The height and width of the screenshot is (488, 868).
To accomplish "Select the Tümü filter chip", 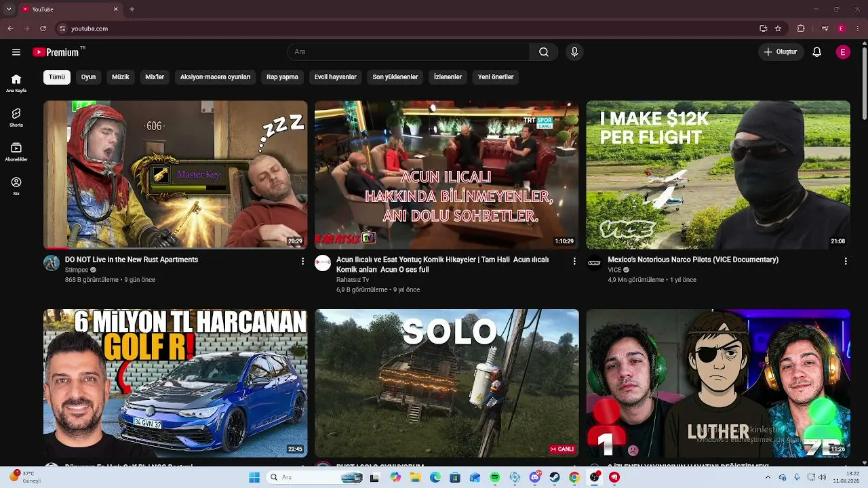I will click(x=57, y=77).
